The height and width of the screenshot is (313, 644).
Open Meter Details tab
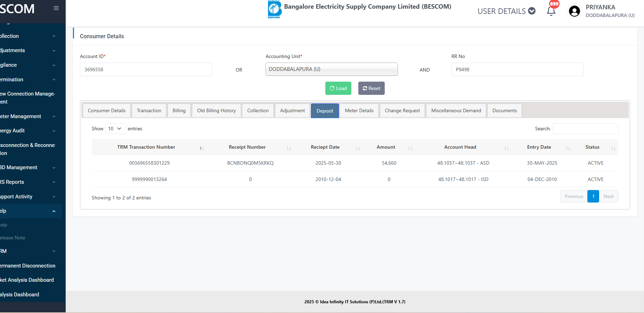(x=359, y=110)
